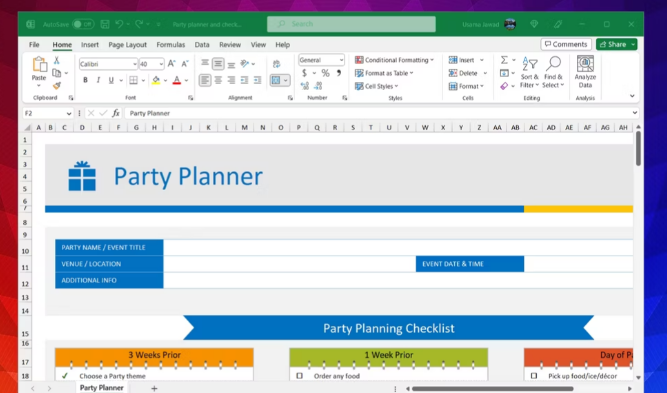Toggle Bold formatting
Viewport: 667px width, 393px height.
86,80
